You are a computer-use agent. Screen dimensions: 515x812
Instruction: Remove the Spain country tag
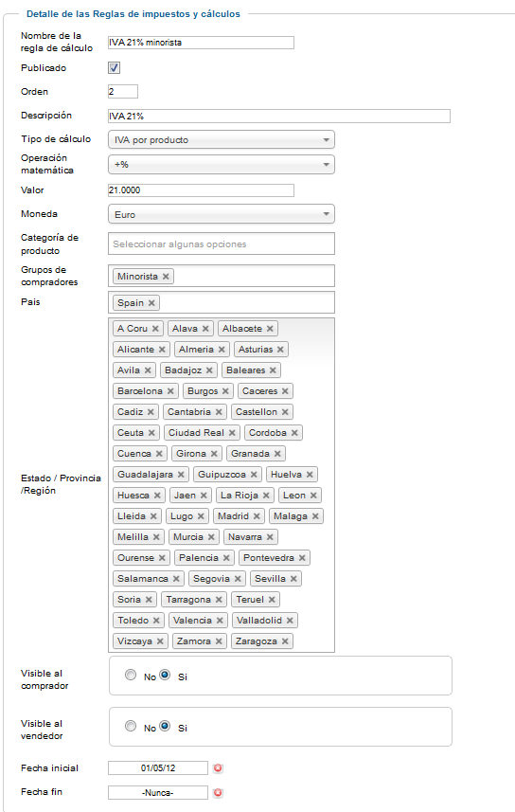[x=151, y=303]
